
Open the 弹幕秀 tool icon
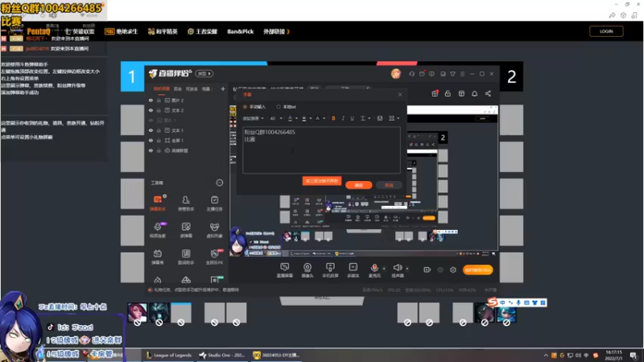[x=158, y=257]
